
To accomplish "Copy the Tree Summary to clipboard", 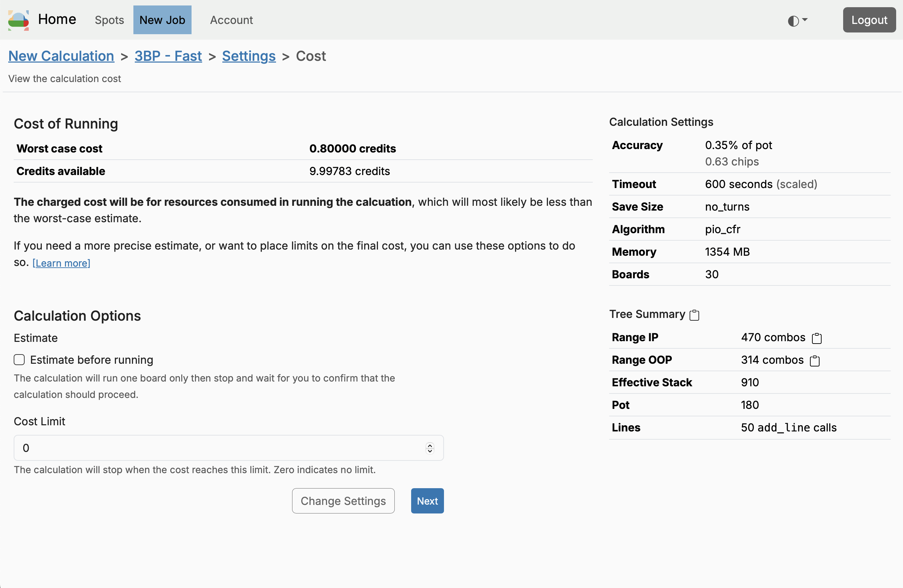I will 694,315.
